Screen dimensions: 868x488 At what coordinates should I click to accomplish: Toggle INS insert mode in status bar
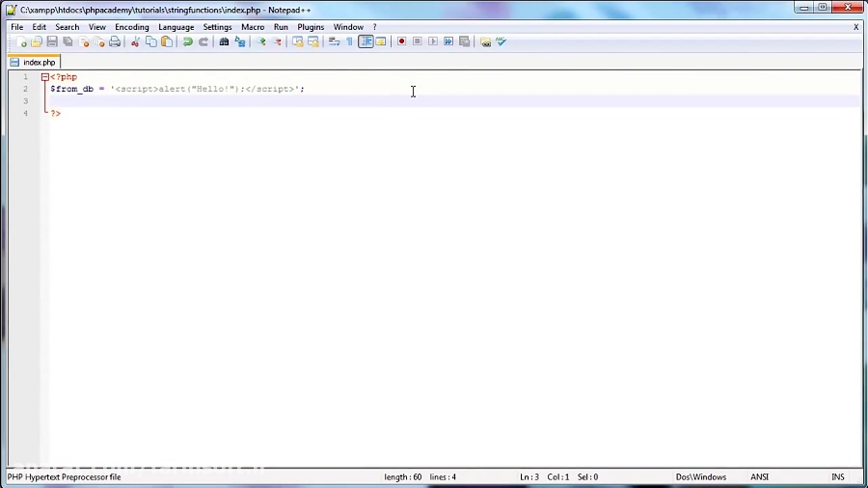pos(837,477)
